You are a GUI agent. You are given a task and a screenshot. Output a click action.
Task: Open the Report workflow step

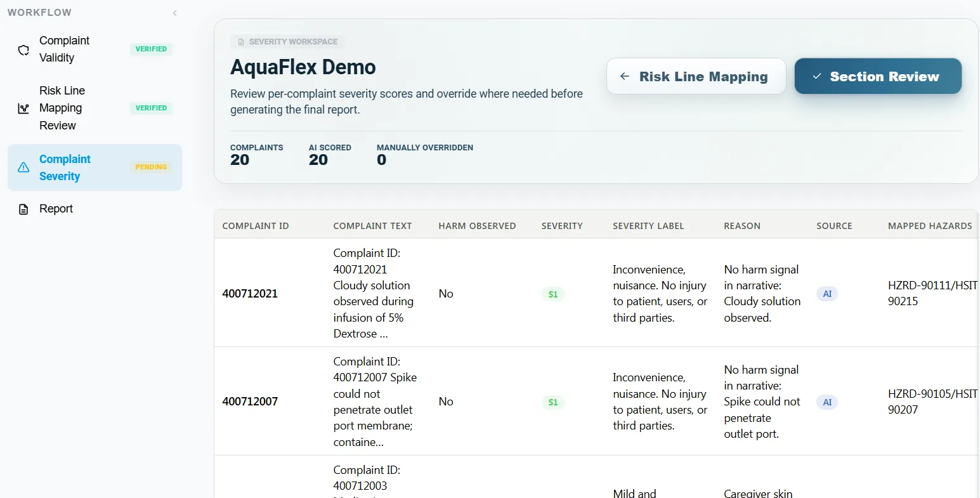(95, 209)
